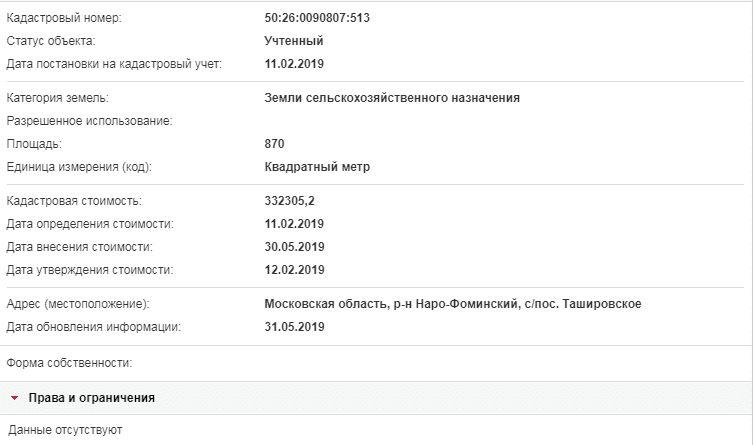This screenshot has height=445, width=753.
Task: Click the Данные отсутствуют message
Action: pos(65,430)
